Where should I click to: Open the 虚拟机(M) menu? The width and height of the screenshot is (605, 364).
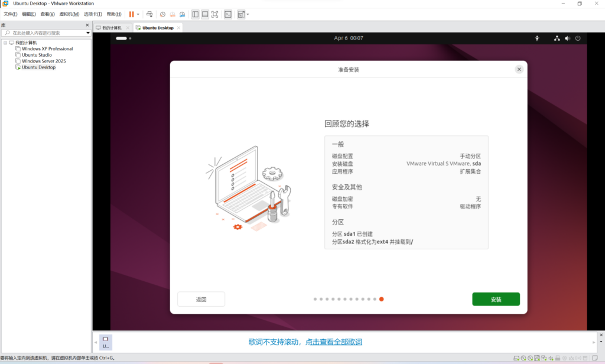click(69, 14)
